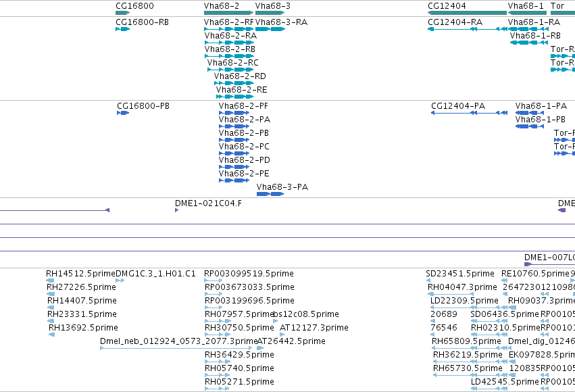Select the Vha68-3 gene label
Image resolution: width=575 pixels, height=392 pixels.
(273, 6)
